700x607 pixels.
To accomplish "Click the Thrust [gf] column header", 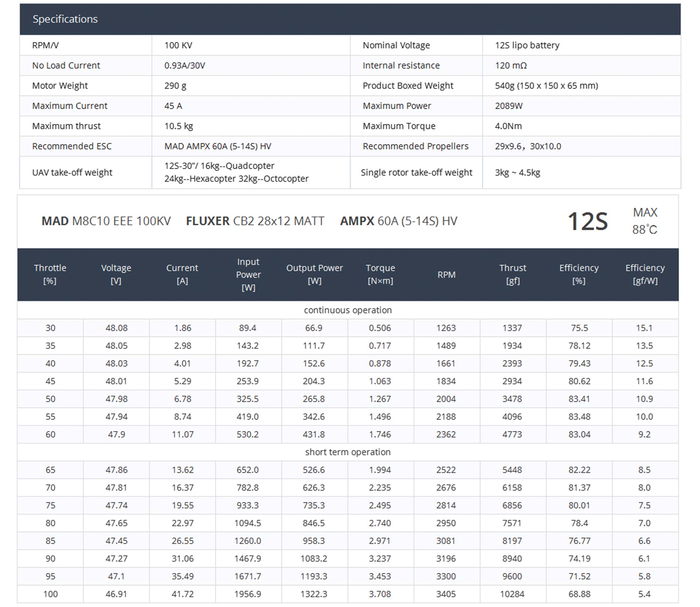I will (x=513, y=274).
